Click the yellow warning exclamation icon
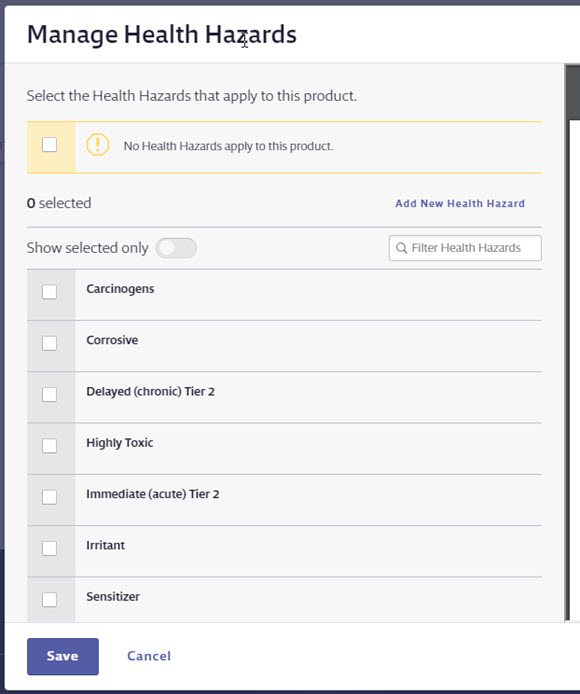The width and height of the screenshot is (580, 694). point(97,145)
